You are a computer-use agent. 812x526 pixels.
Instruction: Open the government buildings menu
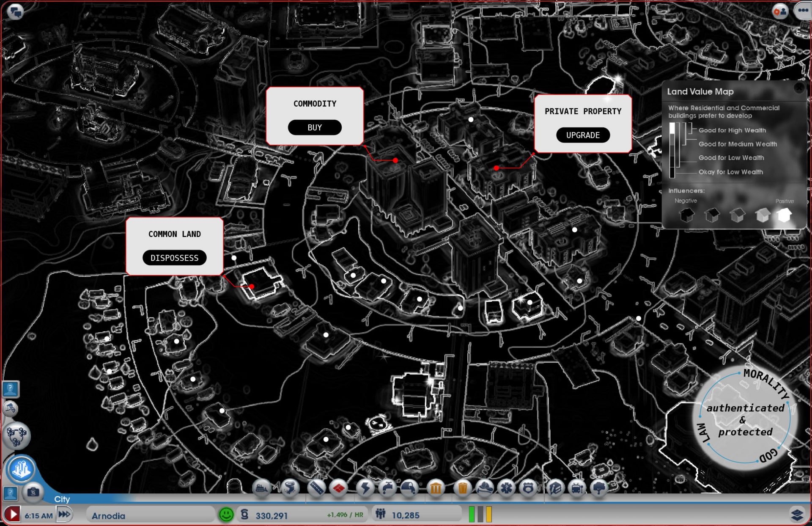(x=436, y=488)
